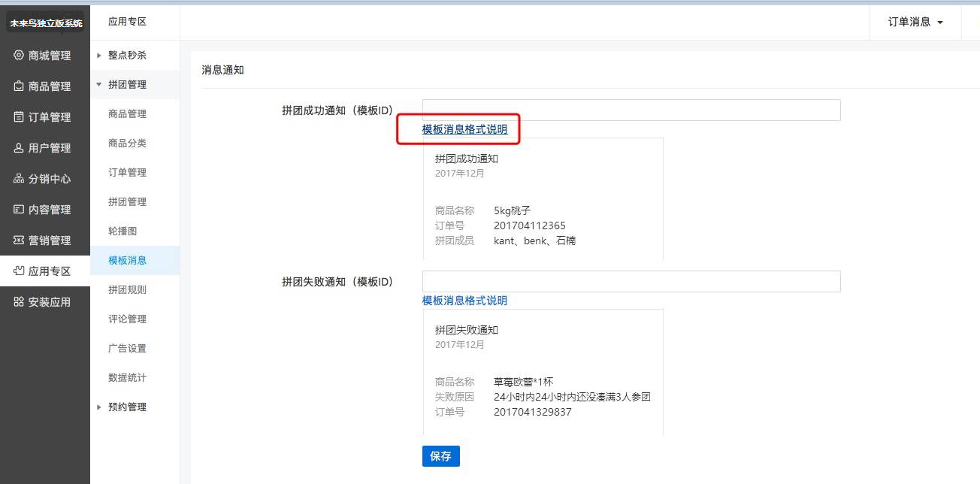
Task: Select 用户管理 in the main sidebar
Action: [x=45, y=148]
